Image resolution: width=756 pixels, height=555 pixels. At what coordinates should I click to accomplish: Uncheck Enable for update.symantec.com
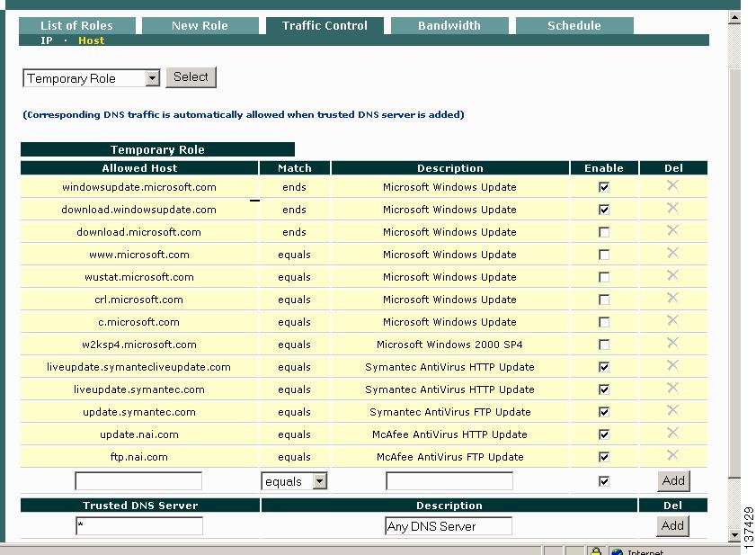tap(604, 412)
